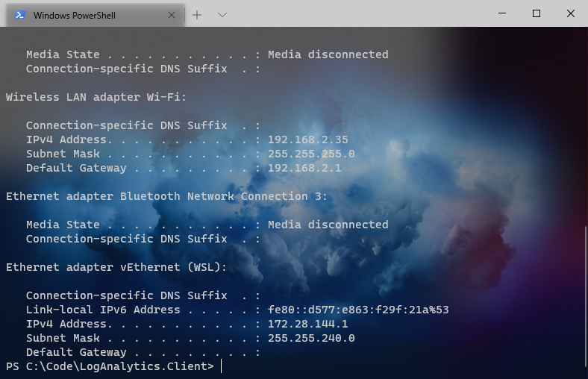Maximize the terminal window
The height and width of the screenshot is (379, 588).
[x=536, y=13]
